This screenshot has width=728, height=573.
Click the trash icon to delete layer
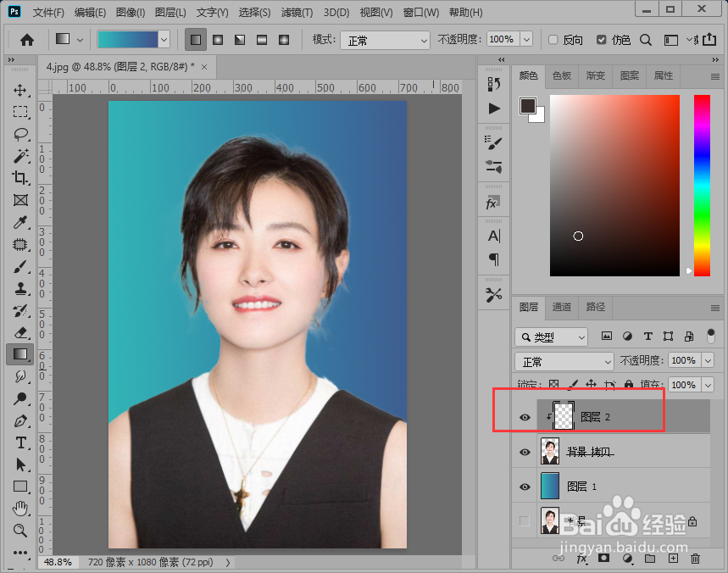[x=695, y=559]
